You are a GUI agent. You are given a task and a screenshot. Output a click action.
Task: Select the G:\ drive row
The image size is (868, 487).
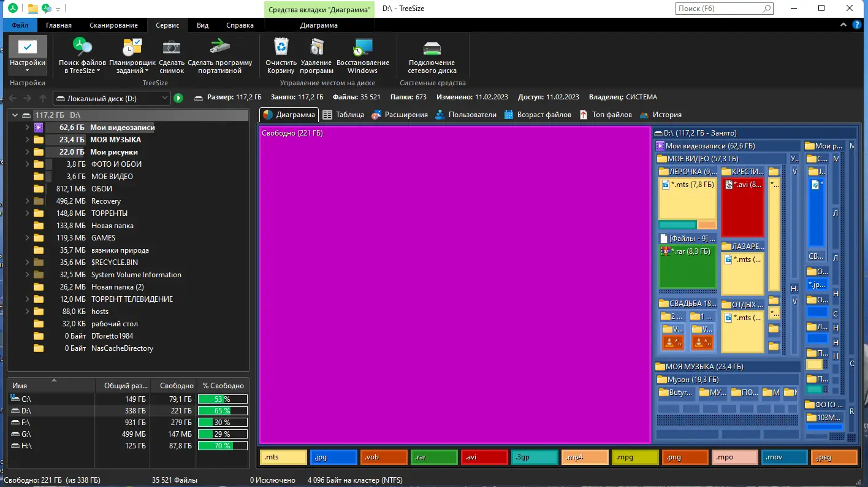129,434
